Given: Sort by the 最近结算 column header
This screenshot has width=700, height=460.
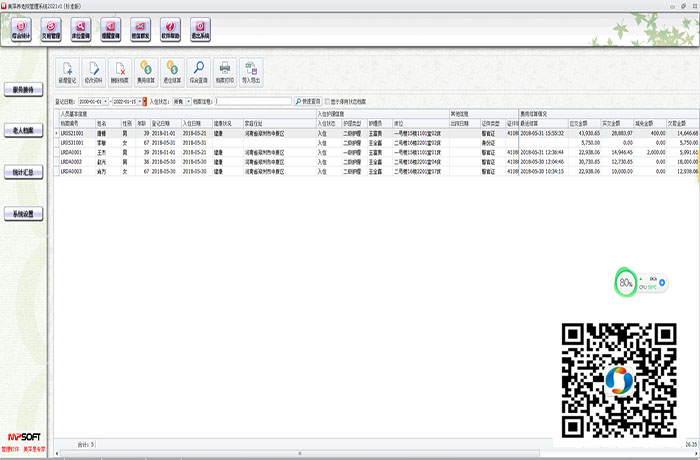Looking at the screenshot, I should pyautogui.click(x=543, y=123).
